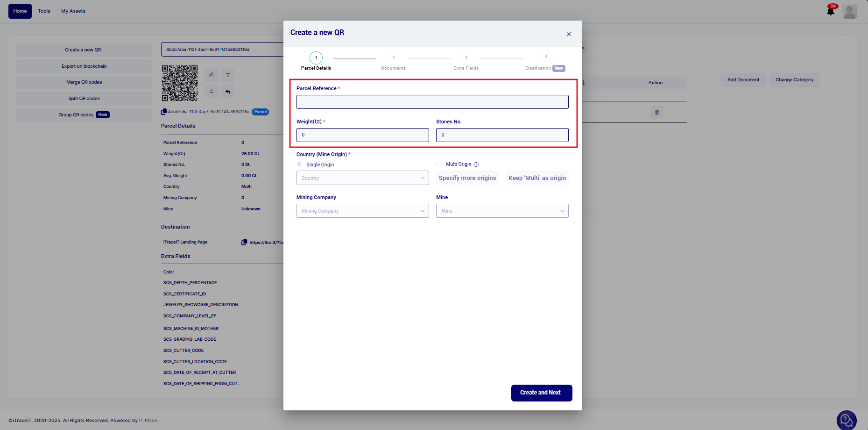The height and width of the screenshot is (430, 868).
Task: Close the Create a new QR dialog
Action: pos(569,34)
